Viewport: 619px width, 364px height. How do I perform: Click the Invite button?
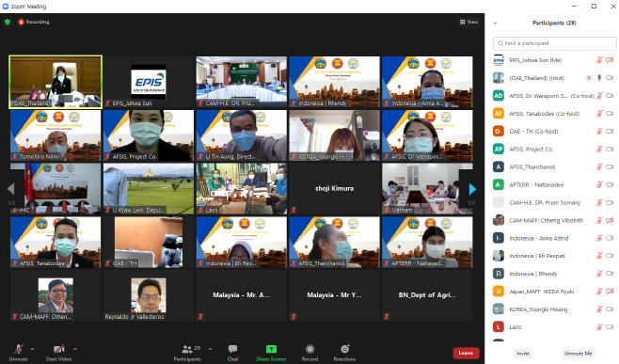(523, 354)
